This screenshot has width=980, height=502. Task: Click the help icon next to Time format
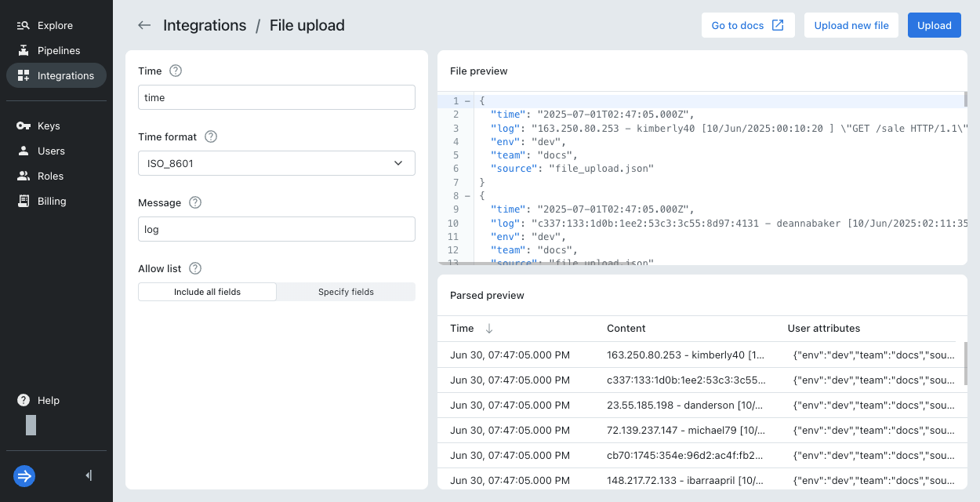coord(211,136)
